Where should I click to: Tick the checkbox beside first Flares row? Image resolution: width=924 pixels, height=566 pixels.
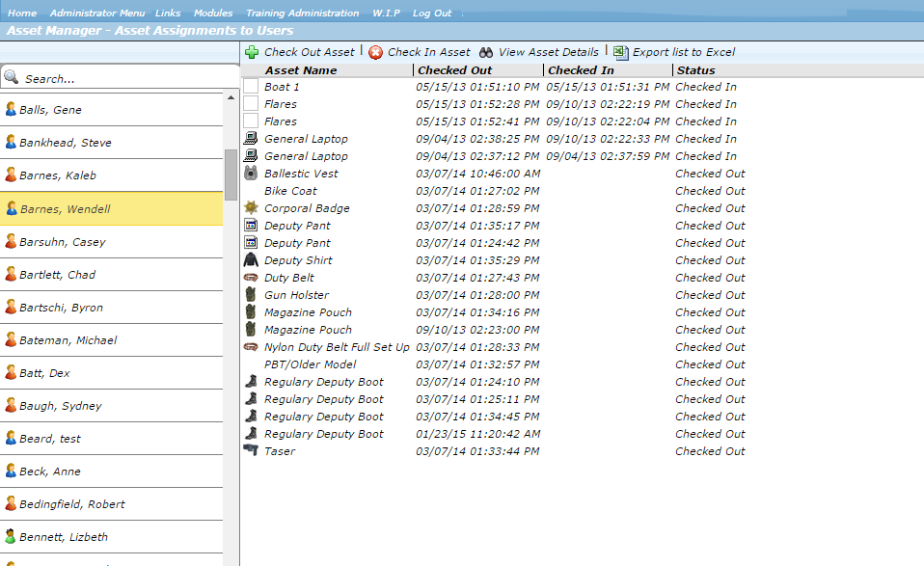coord(251,104)
